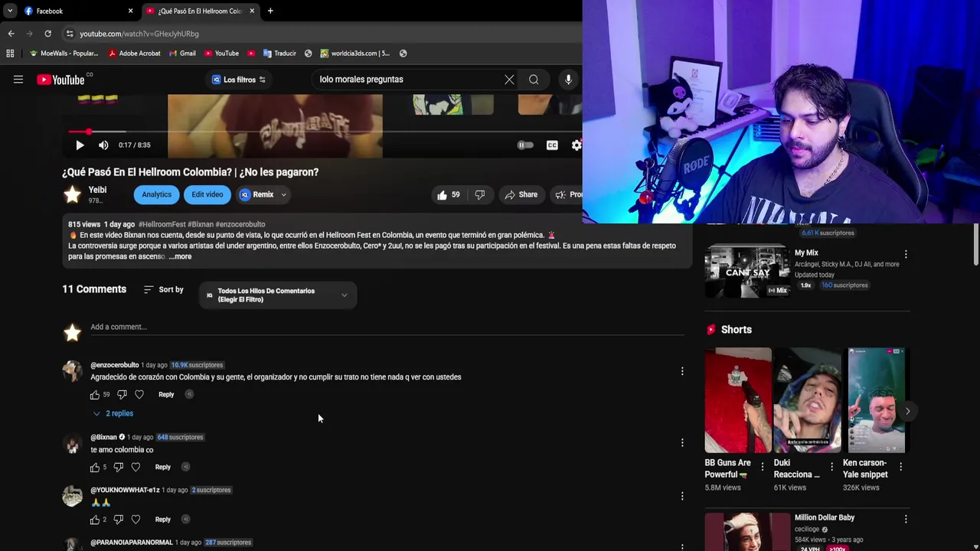Screen dimensions: 980x551
Task: Dislike the @YOUKNOWWHAT-e1z comment
Action: click(118, 520)
